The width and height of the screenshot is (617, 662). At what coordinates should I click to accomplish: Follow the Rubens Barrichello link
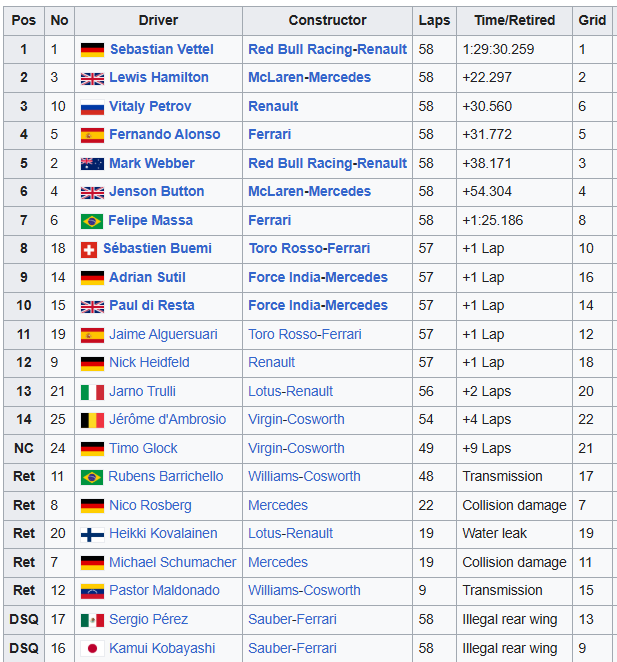point(166,476)
